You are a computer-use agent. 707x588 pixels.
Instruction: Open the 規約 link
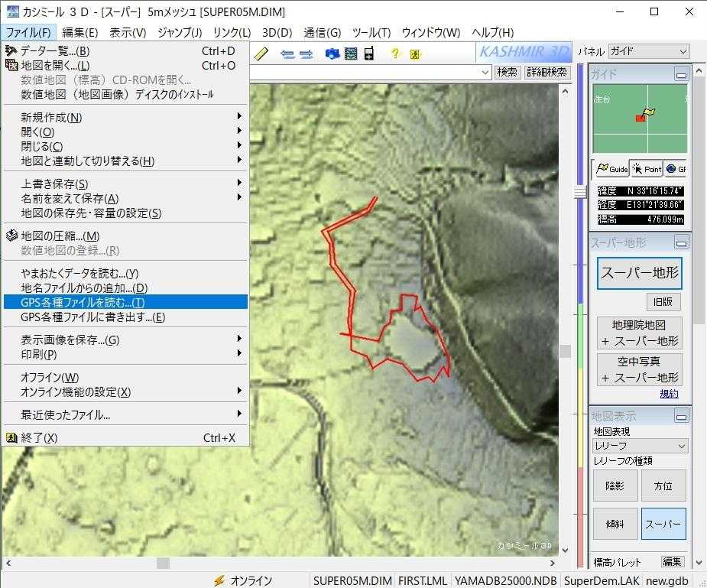[x=669, y=394]
